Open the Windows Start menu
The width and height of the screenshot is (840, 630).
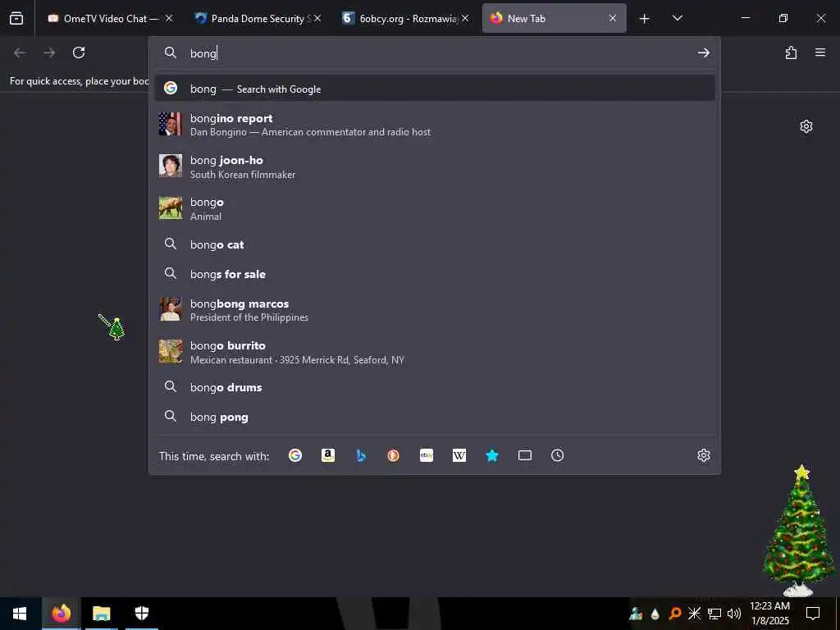(x=20, y=614)
